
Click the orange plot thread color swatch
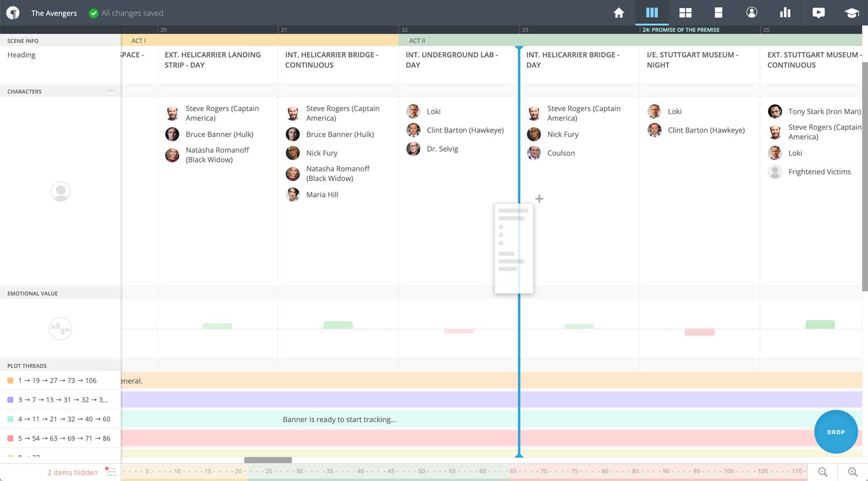pos(10,380)
